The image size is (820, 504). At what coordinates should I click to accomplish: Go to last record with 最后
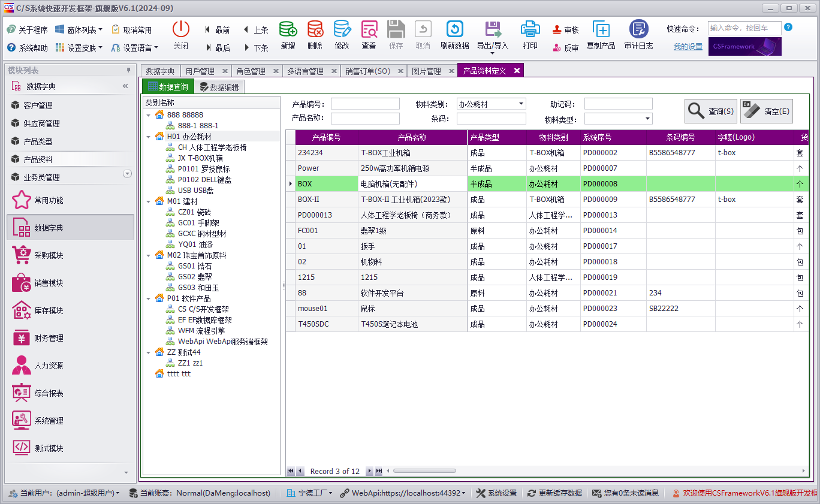coord(217,47)
